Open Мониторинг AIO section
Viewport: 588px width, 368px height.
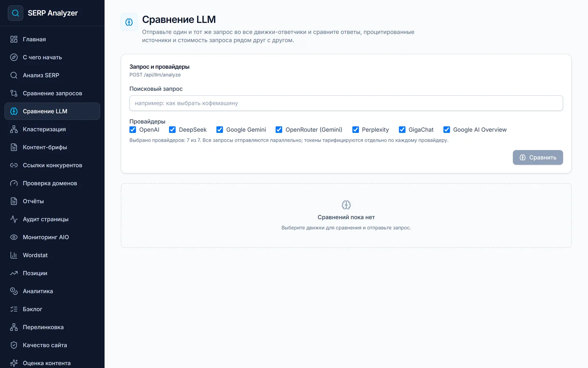52,237
